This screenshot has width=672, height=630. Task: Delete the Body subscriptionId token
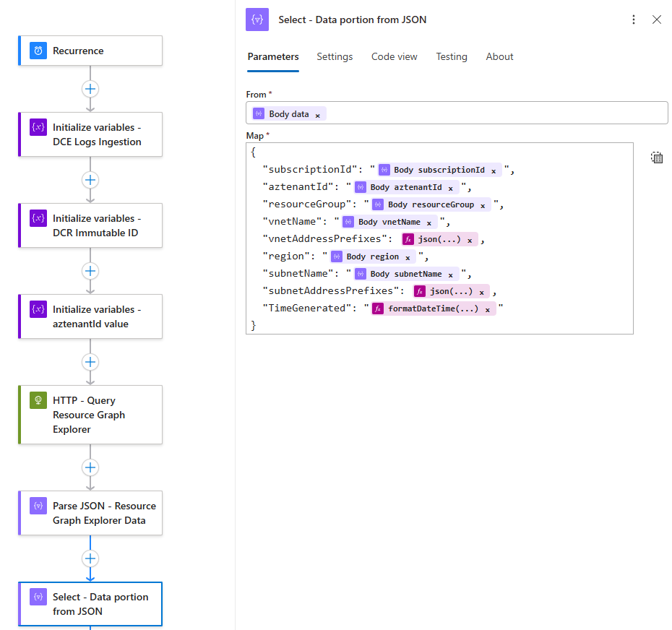click(x=494, y=171)
